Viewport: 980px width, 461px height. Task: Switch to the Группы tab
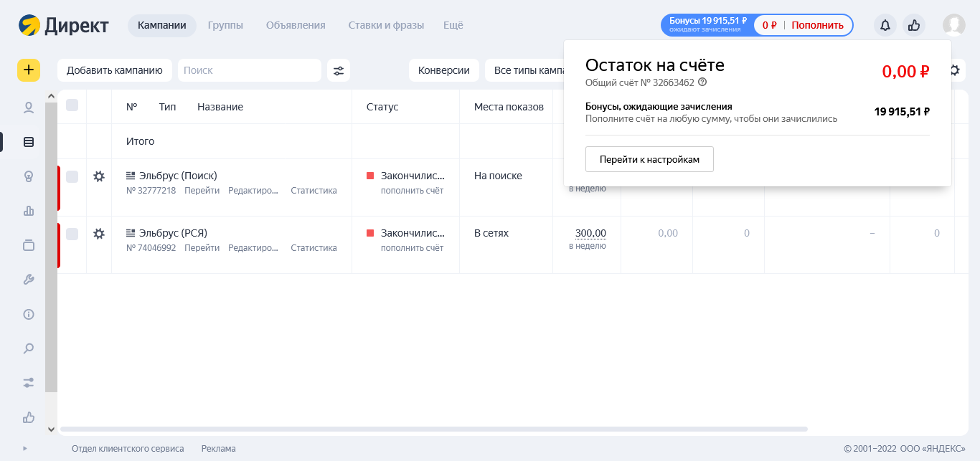pos(225,25)
